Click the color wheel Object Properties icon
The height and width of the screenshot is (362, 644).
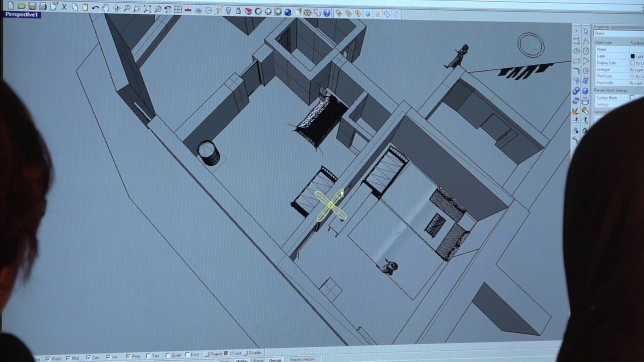(258, 12)
